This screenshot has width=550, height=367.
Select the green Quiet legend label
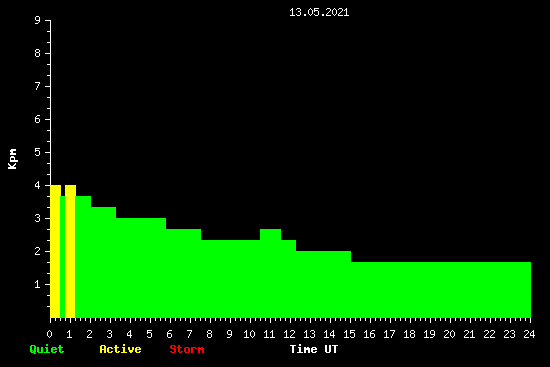point(47,349)
